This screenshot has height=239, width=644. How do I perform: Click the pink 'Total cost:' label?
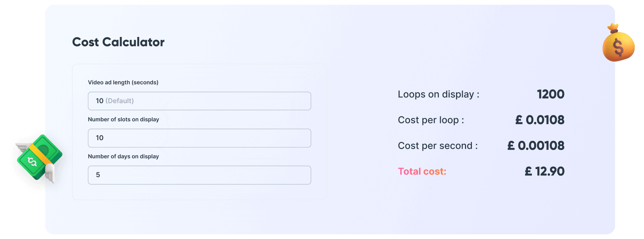coord(422,172)
